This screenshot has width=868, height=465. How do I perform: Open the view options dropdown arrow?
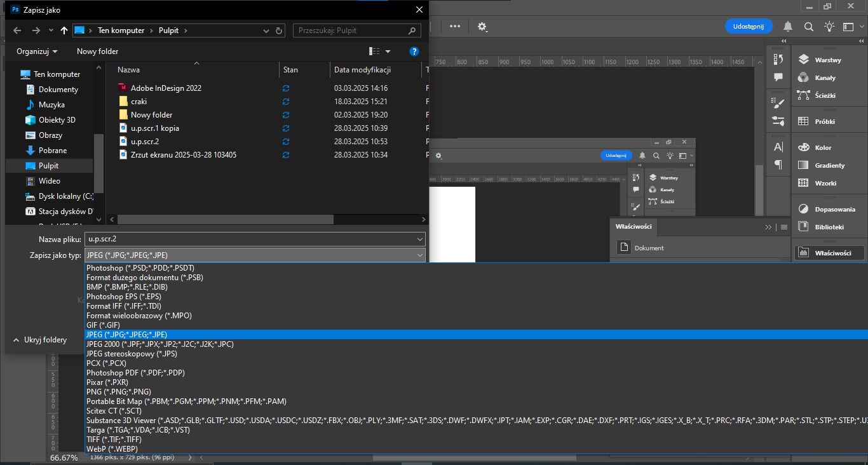coord(388,51)
